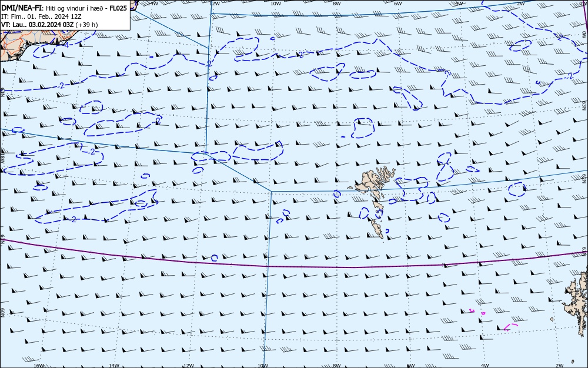Click the '6W' longitude label on top edge
Screen dimensions: 588x368
coord(398,4)
